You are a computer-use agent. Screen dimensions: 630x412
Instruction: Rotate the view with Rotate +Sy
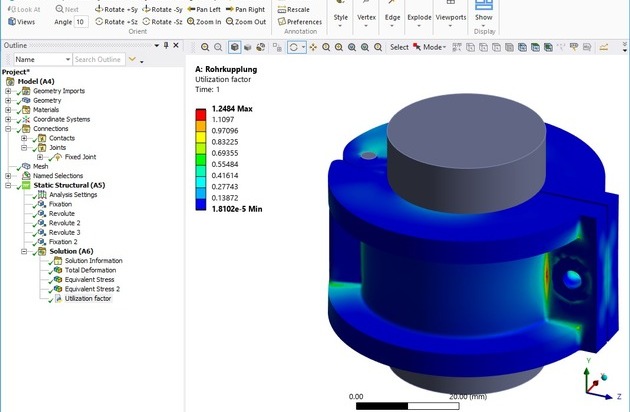point(118,8)
